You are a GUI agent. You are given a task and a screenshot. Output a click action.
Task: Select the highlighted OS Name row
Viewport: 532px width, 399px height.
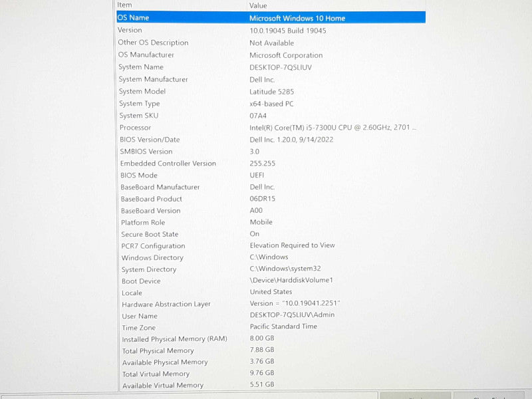coord(271,18)
